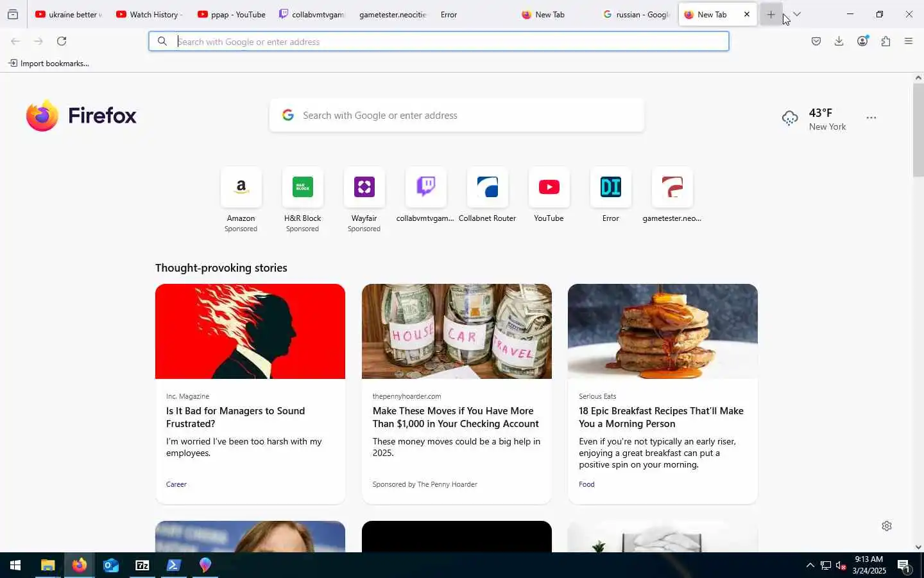Switch to the ukraine better tab
The image size is (924, 578).
point(69,14)
